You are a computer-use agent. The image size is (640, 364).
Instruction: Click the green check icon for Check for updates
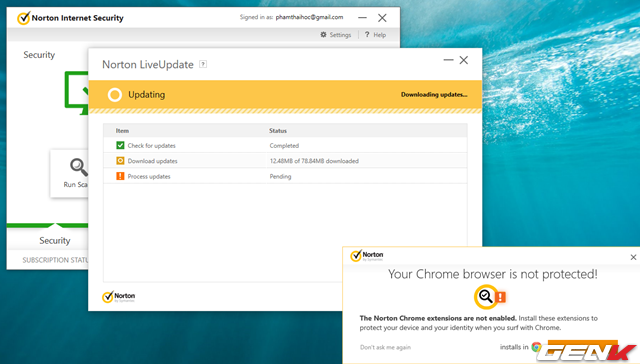pyautogui.click(x=120, y=145)
